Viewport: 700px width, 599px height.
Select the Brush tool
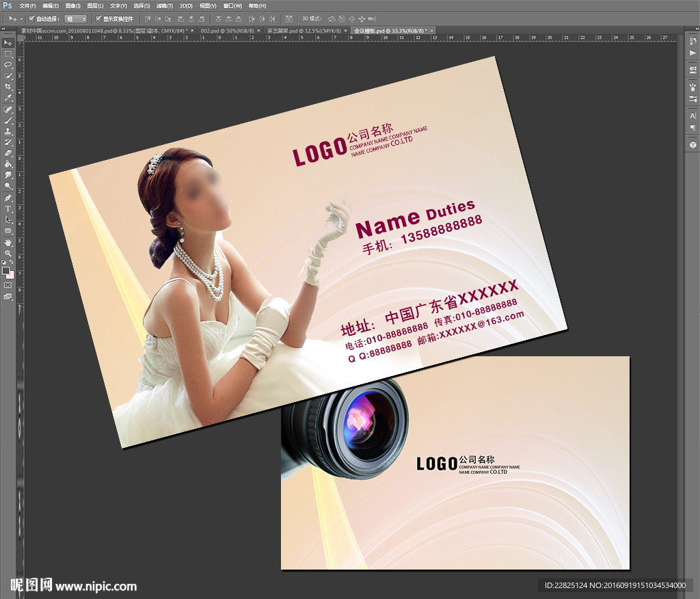coord(8,120)
